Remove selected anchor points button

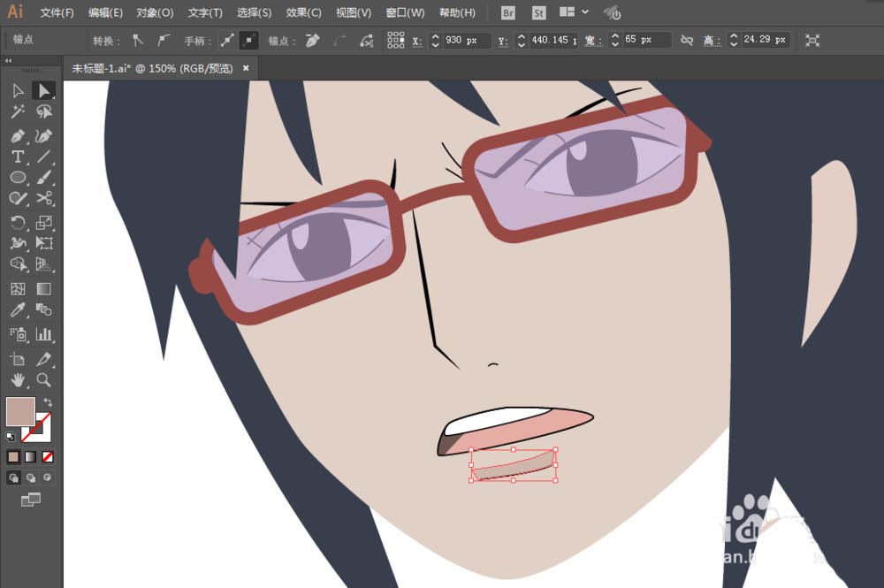312,40
